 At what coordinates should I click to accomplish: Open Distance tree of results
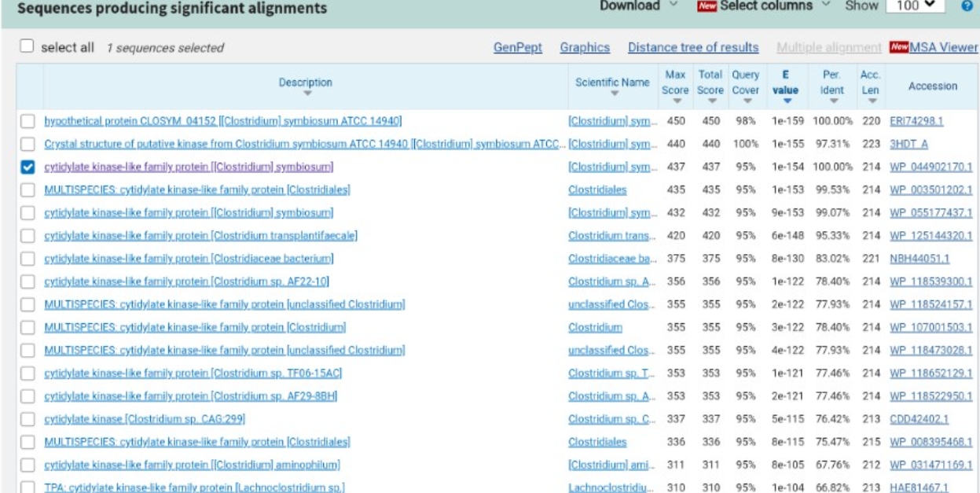coord(692,48)
